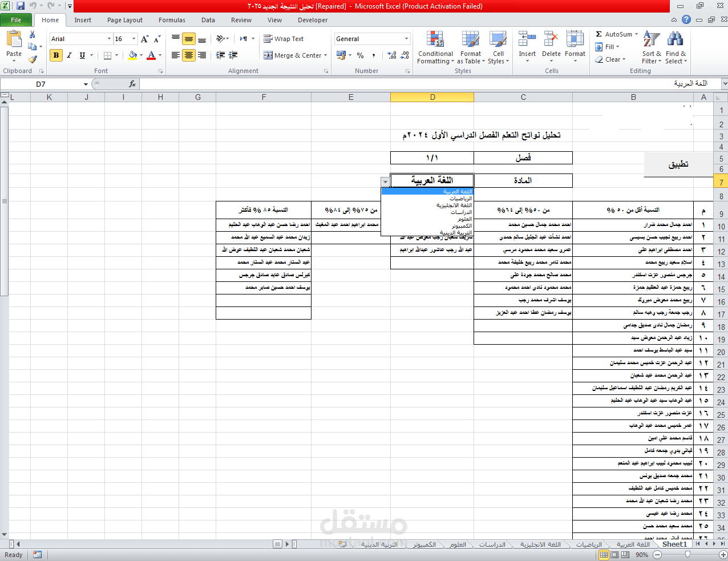Toggle Bottom Align

[x=201, y=39]
